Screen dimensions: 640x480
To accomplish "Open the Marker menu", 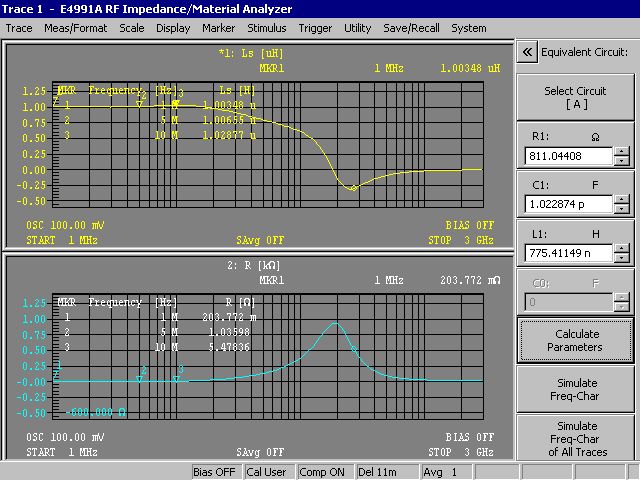I will [x=219, y=28].
